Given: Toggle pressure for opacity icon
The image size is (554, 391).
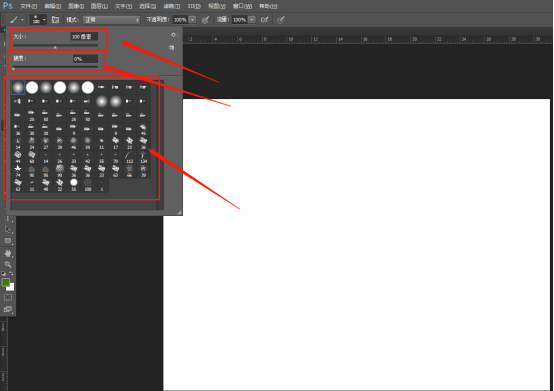Looking at the screenshot, I should tap(205, 20).
